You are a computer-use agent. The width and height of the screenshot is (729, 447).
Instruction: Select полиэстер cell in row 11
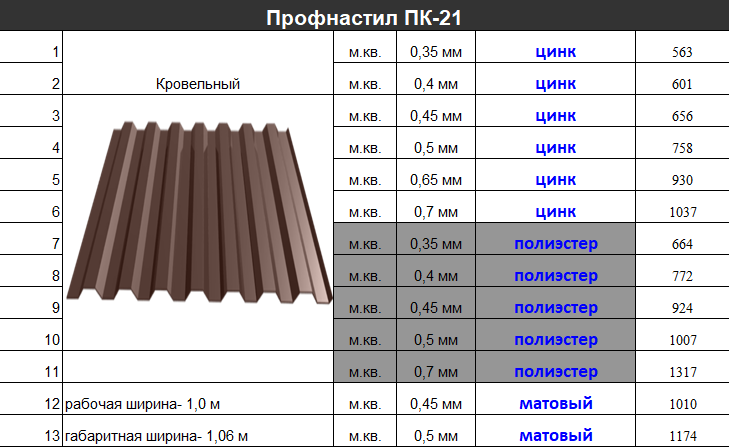click(x=556, y=367)
